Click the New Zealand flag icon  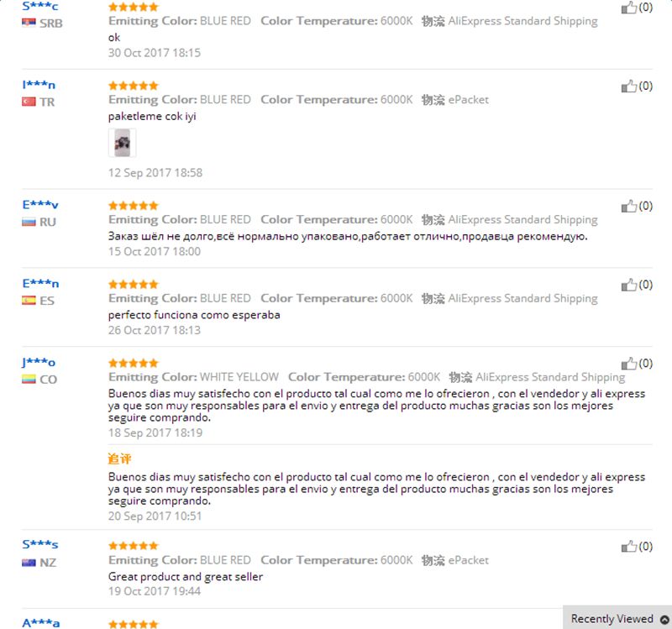[x=29, y=562]
